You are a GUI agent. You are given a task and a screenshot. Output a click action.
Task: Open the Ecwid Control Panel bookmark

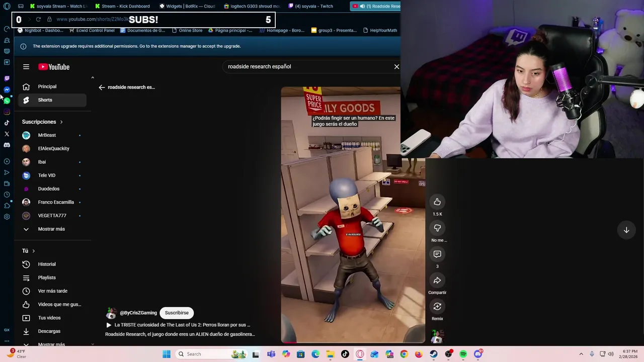(x=92, y=30)
